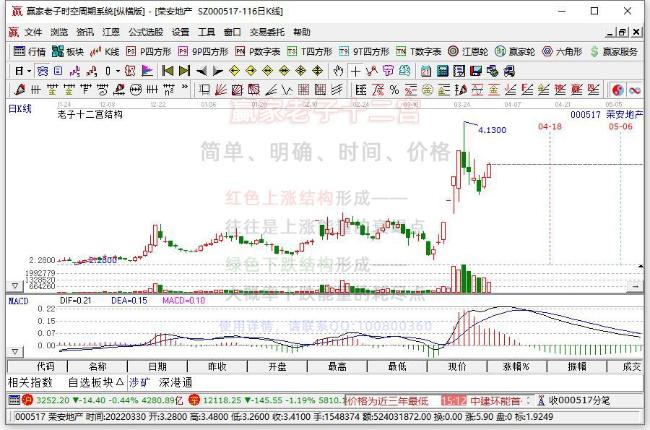Click the 代码 column header

[x=38, y=367]
